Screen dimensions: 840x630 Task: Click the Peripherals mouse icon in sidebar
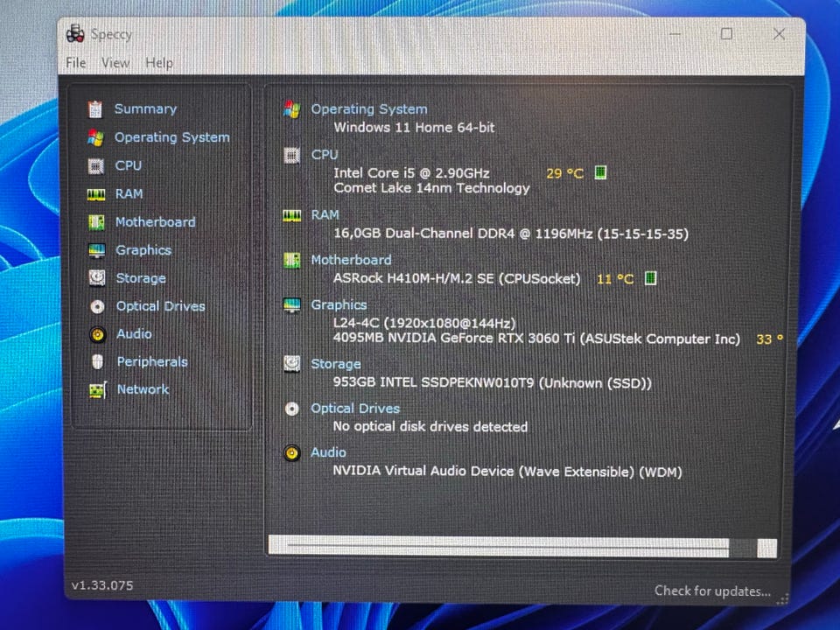coord(97,362)
